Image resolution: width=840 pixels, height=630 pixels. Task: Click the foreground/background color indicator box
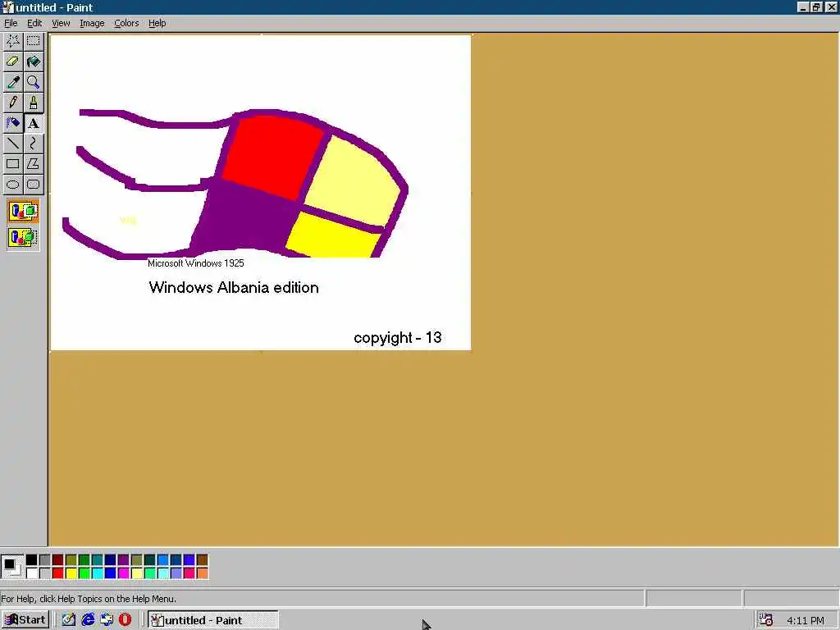coord(11,566)
